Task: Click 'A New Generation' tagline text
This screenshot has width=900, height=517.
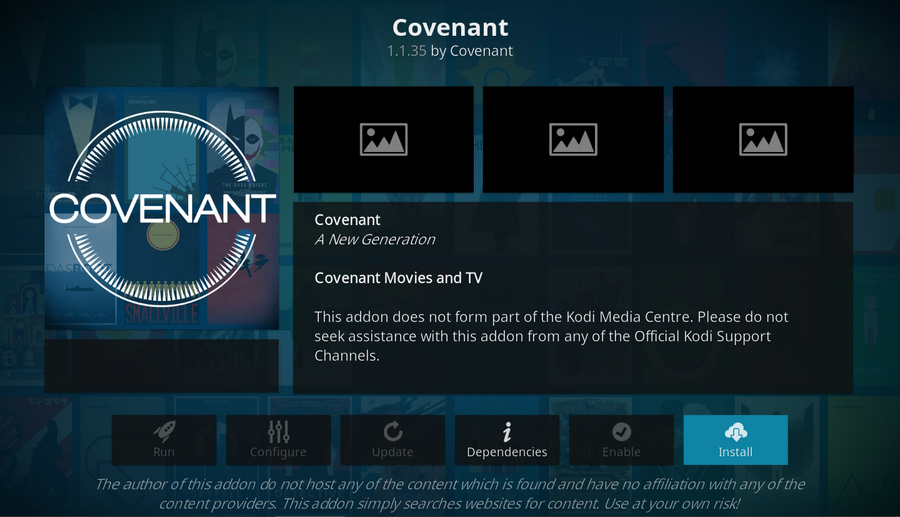Action: [375, 239]
